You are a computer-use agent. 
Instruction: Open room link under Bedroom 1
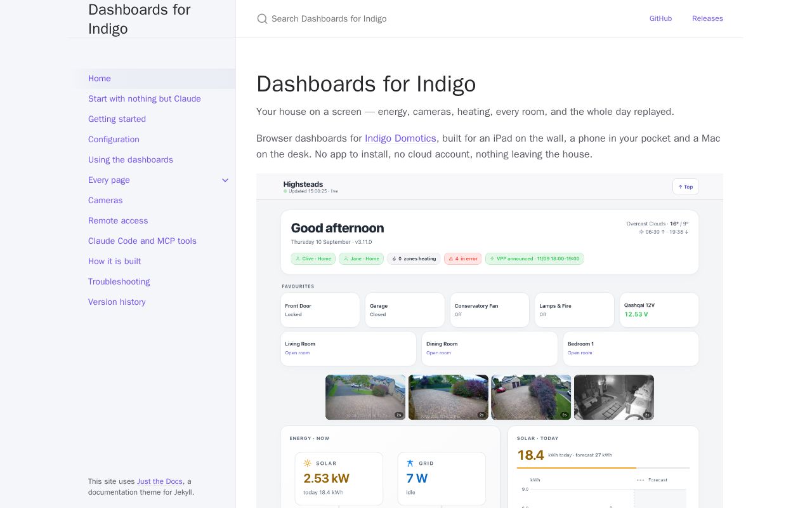(580, 352)
